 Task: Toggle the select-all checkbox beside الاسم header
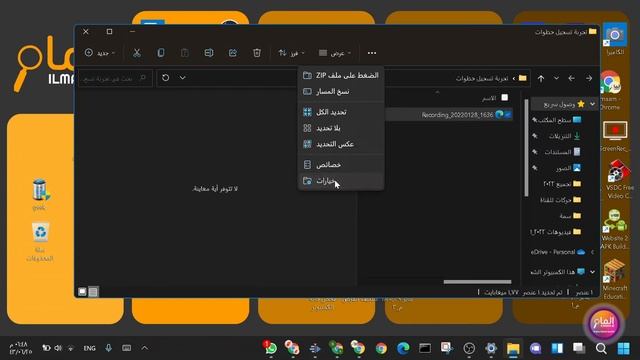(504, 98)
